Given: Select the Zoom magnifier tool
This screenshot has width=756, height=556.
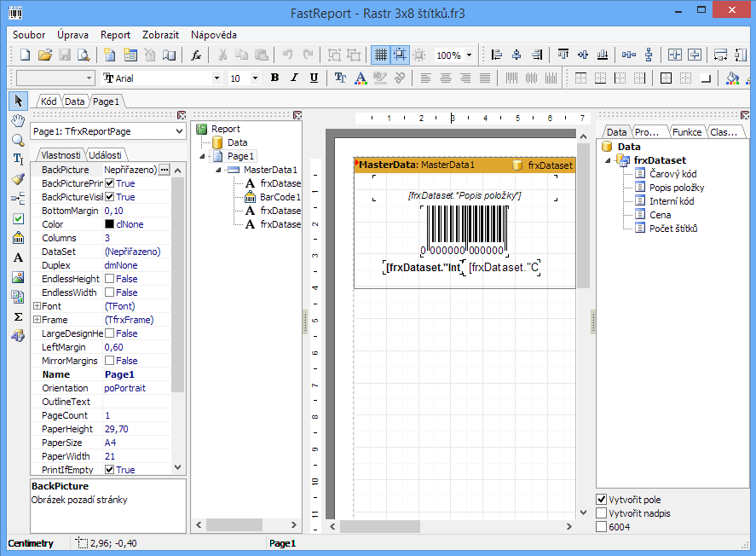Looking at the screenshot, I should coord(18,141).
